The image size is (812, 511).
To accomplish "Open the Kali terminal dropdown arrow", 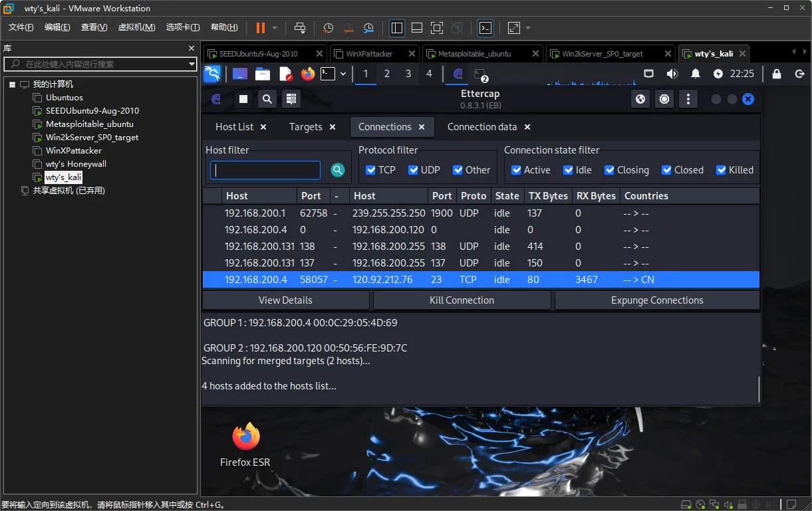I will (343, 74).
